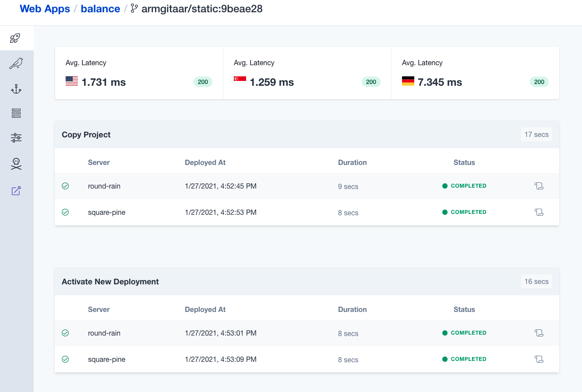
Task: Click COMPLETED status of Activate Deployment square-pine
Action: pyautogui.click(x=464, y=359)
